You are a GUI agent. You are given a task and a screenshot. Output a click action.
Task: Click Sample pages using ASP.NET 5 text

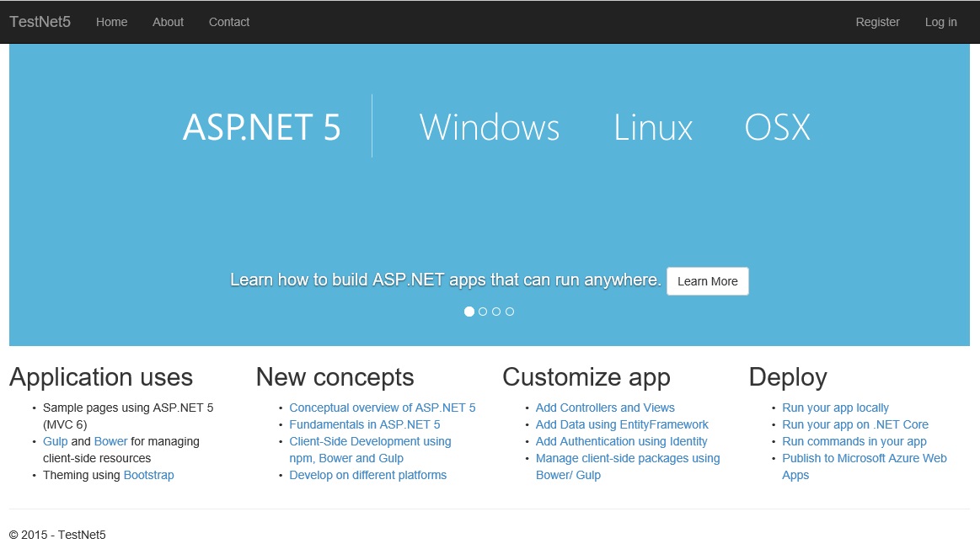pos(128,416)
